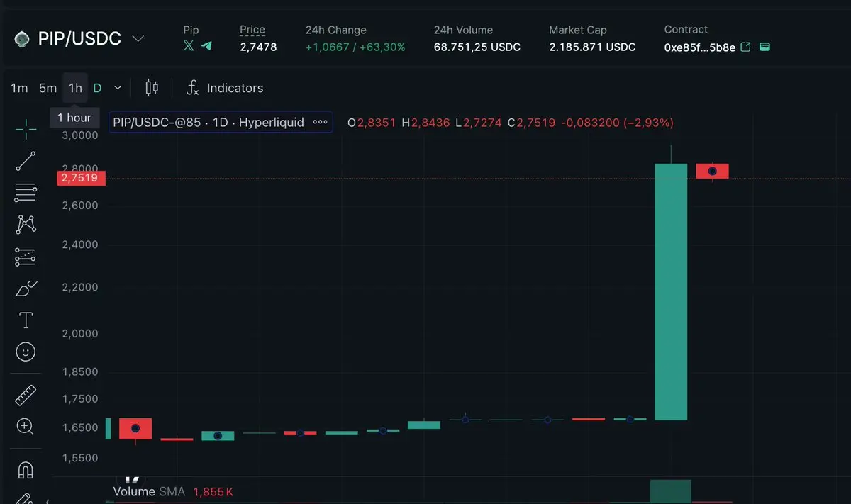Viewport: 851px width, 504px height.
Task: Expand the PIP/USDC pair selector chevron
Action: click(x=138, y=38)
